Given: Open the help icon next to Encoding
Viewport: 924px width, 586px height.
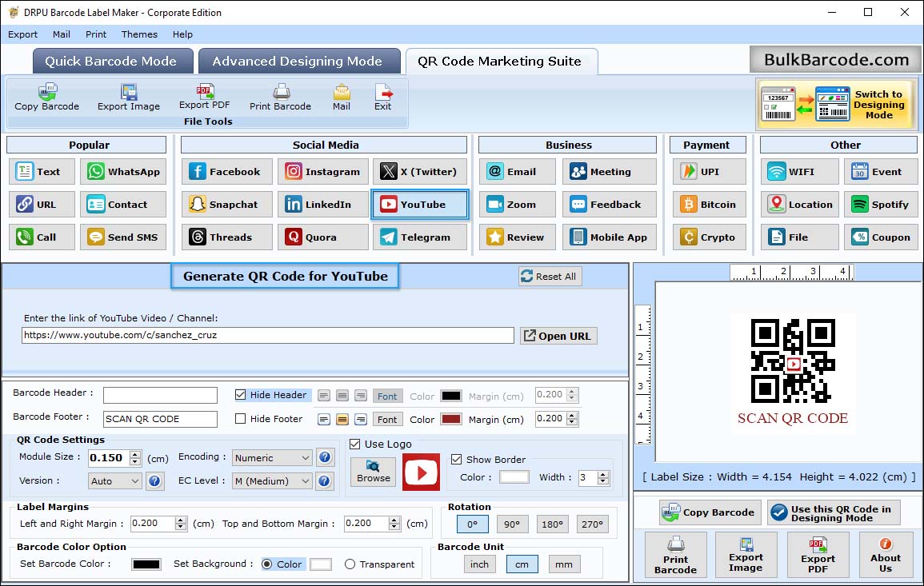Looking at the screenshot, I should [324, 457].
